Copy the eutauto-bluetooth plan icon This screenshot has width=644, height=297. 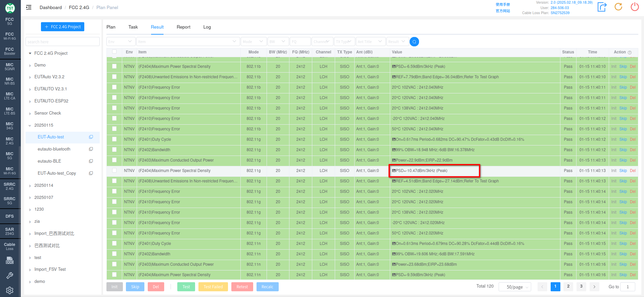91,149
